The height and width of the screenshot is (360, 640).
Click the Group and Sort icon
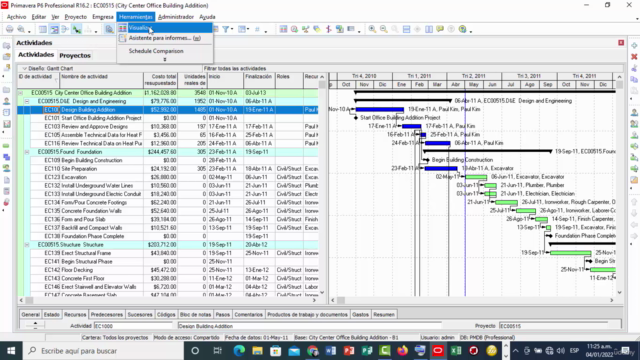(x=242, y=29)
